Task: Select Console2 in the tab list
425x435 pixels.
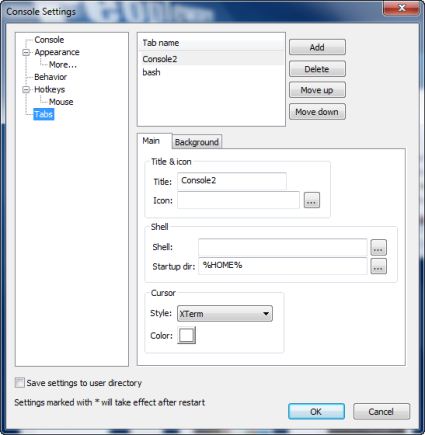Action: coord(211,59)
